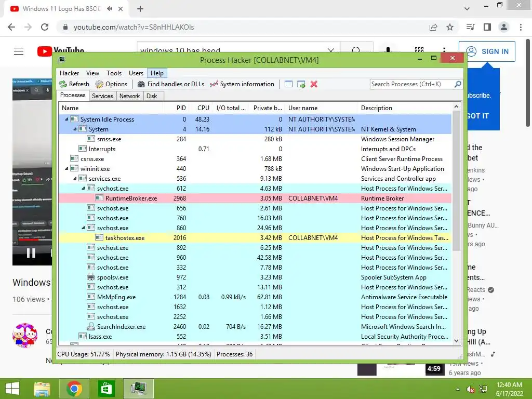The image size is (532, 399).
Task: Go back in Chrome
Action: pos(11,27)
